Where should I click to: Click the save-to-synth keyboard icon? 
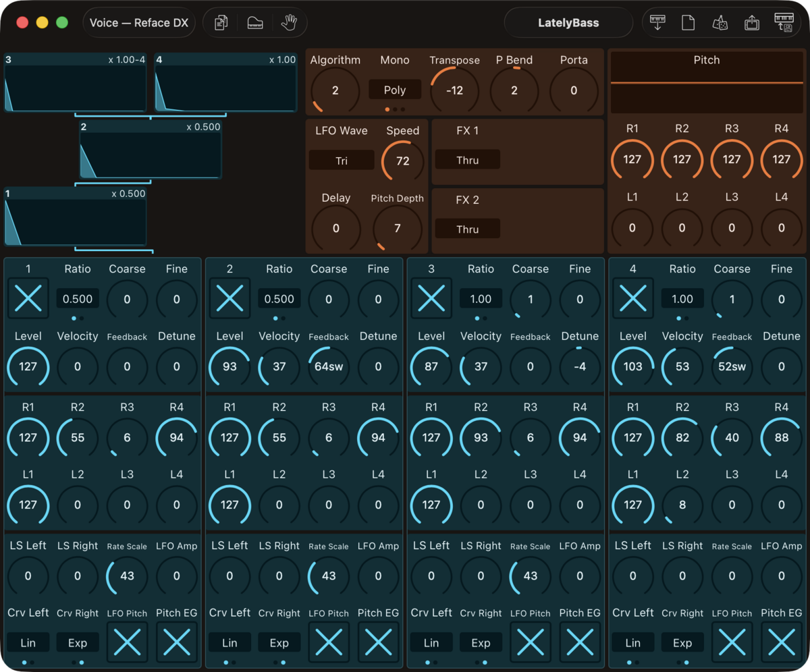point(784,23)
